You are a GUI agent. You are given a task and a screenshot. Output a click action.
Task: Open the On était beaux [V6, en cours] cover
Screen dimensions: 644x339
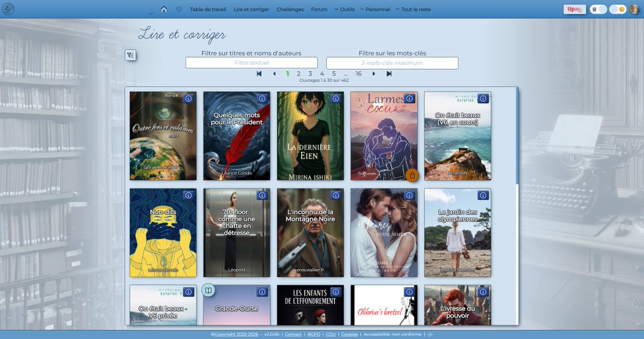coord(458,136)
